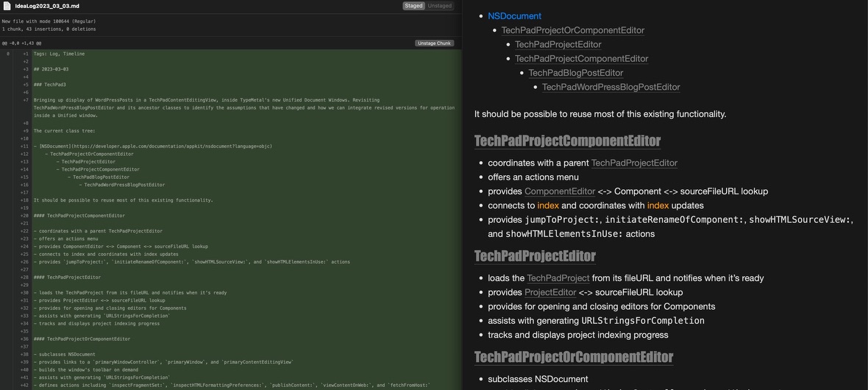This screenshot has width=868, height=390.
Task: Select the Staged view toggle
Action: (x=413, y=6)
